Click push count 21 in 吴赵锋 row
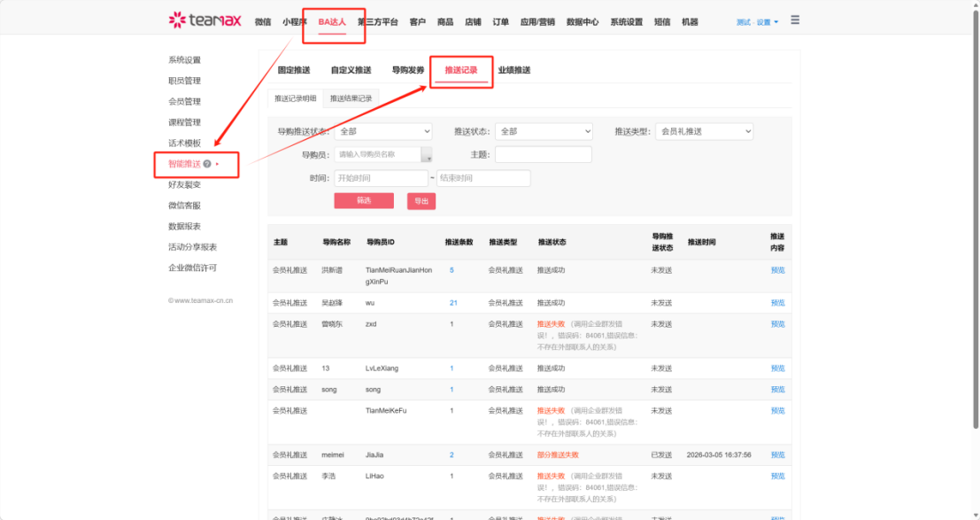 click(x=453, y=303)
